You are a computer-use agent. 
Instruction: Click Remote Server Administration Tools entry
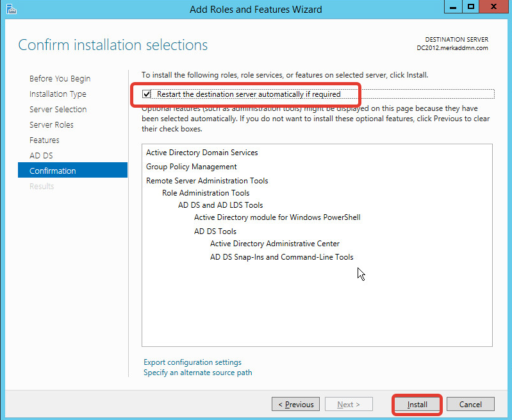(x=207, y=181)
